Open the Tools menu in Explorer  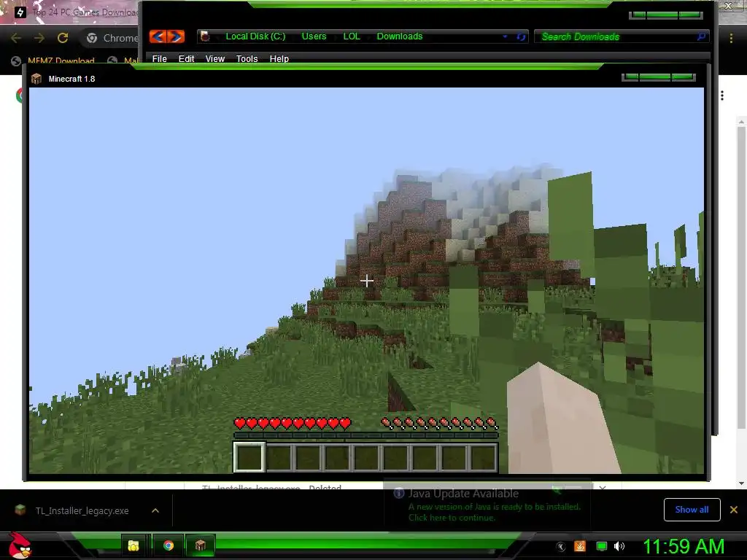pos(247,58)
